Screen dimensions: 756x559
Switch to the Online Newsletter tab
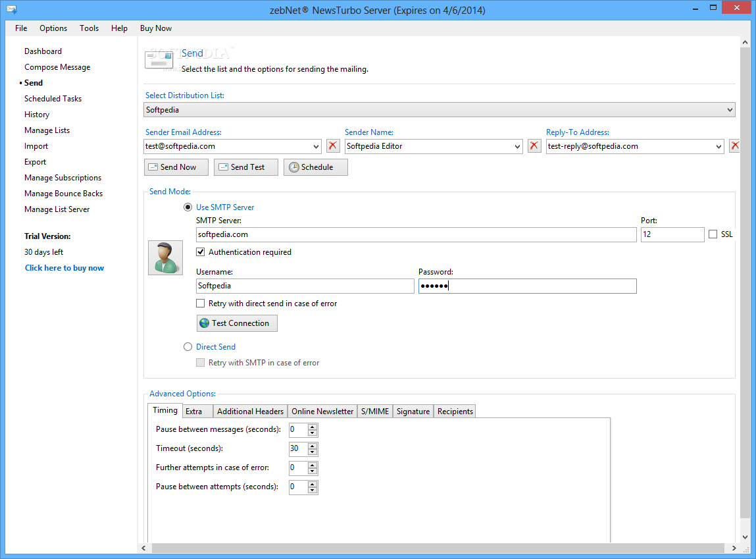[x=322, y=412]
